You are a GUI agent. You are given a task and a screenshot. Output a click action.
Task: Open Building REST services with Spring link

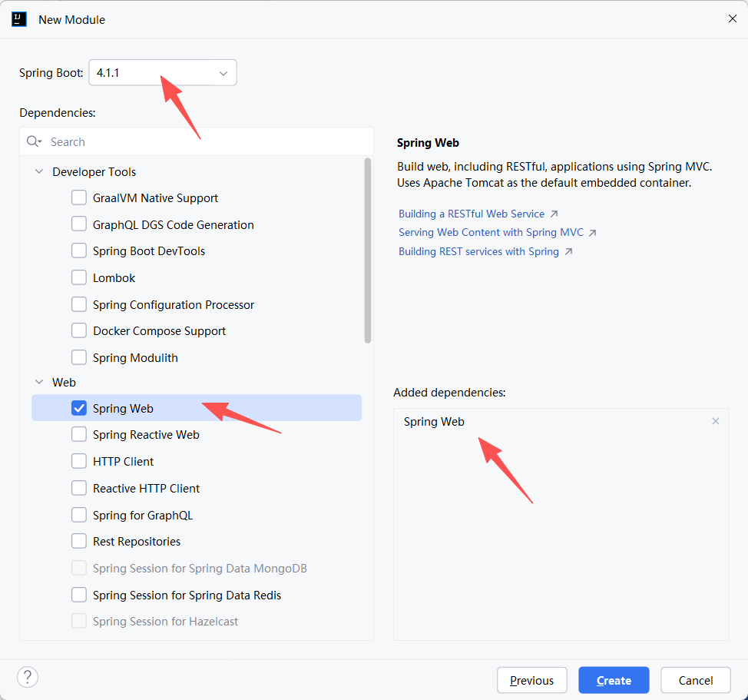[x=478, y=251]
